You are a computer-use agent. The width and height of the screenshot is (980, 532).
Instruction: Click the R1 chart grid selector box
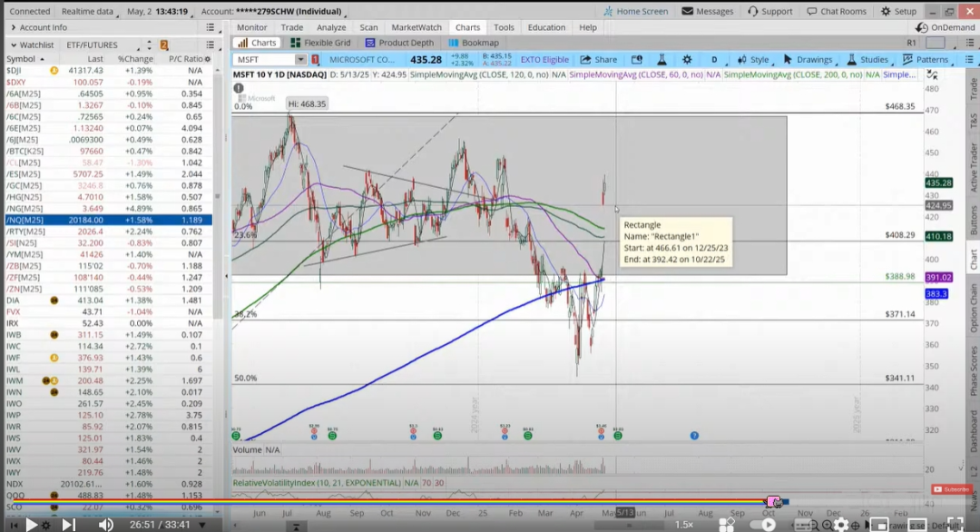pos(935,43)
